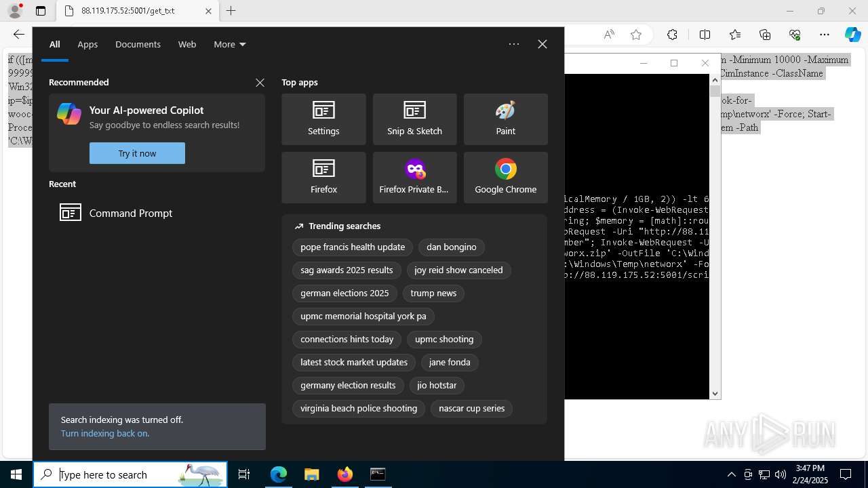Open Task View on taskbar

pyautogui.click(x=244, y=474)
